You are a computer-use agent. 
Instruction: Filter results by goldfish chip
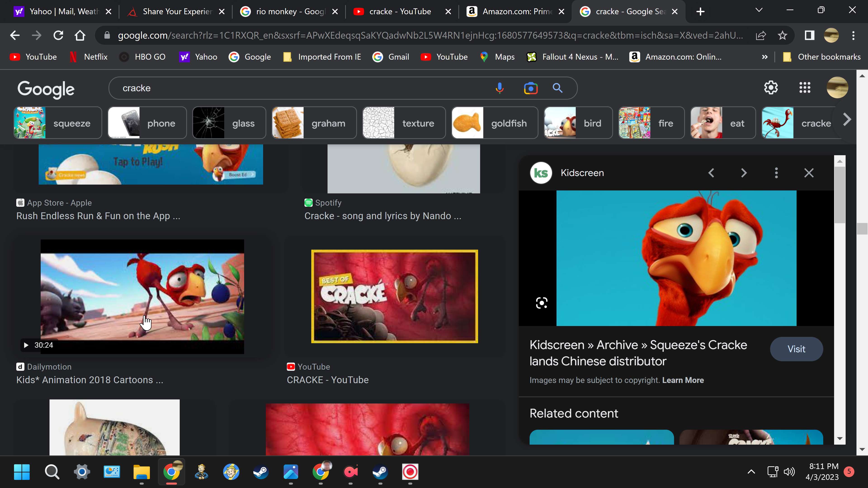(495, 123)
